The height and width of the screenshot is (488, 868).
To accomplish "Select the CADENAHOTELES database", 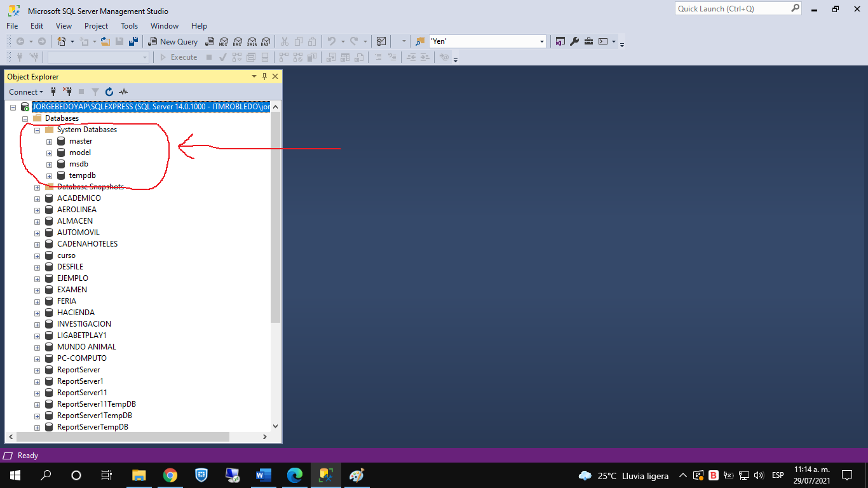I will click(87, 244).
